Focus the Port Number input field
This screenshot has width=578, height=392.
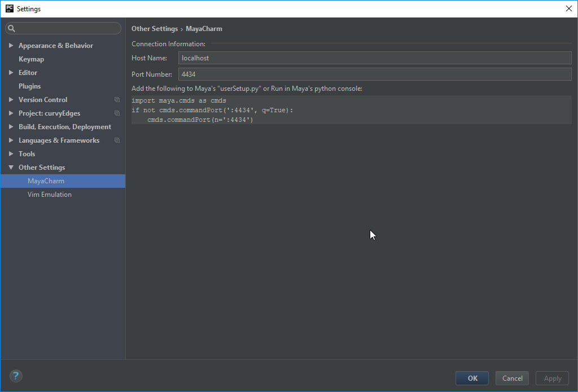pyautogui.click(x=375, y=74)
